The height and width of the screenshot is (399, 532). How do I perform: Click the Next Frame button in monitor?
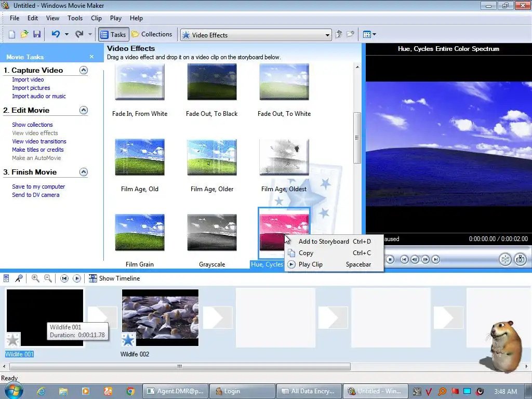[x=425, y=260]
